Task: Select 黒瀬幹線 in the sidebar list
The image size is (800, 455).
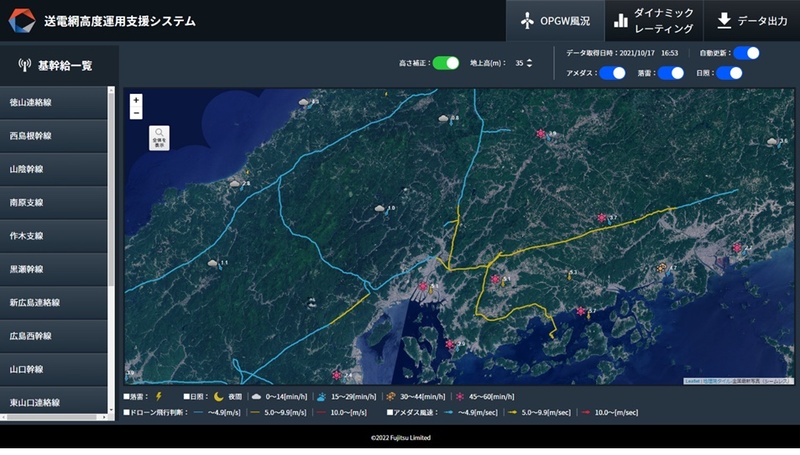Action: [x=54, y=269]
